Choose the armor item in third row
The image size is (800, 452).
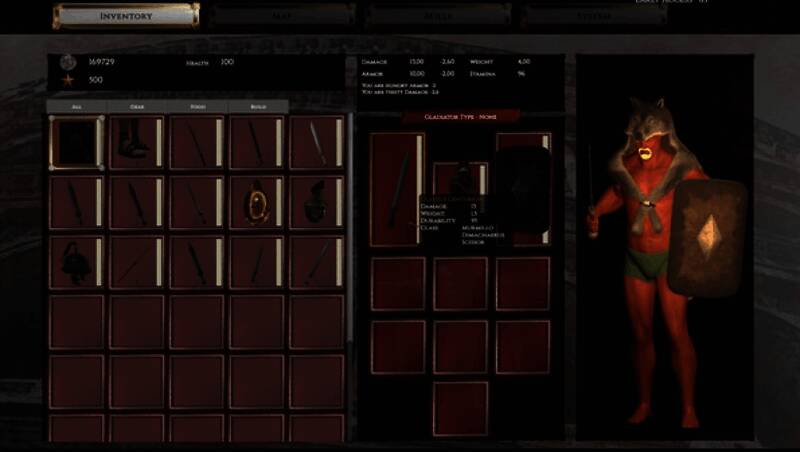pos(76,262)
